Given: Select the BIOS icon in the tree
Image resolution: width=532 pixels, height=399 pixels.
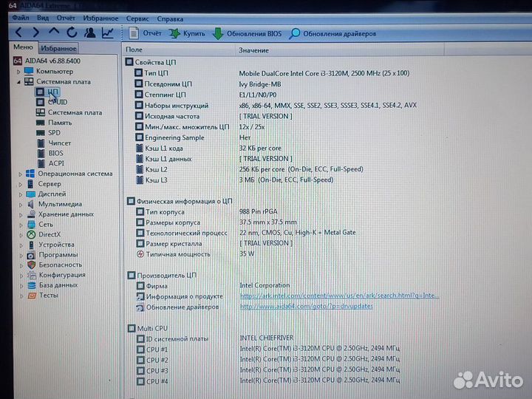Looking at the screenshot, I should tap(41, 154).
